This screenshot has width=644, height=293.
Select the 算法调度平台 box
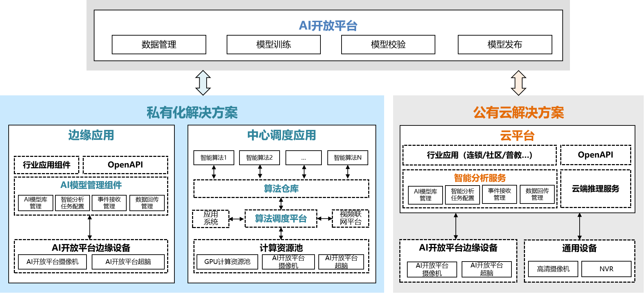[x=281, y=218]
